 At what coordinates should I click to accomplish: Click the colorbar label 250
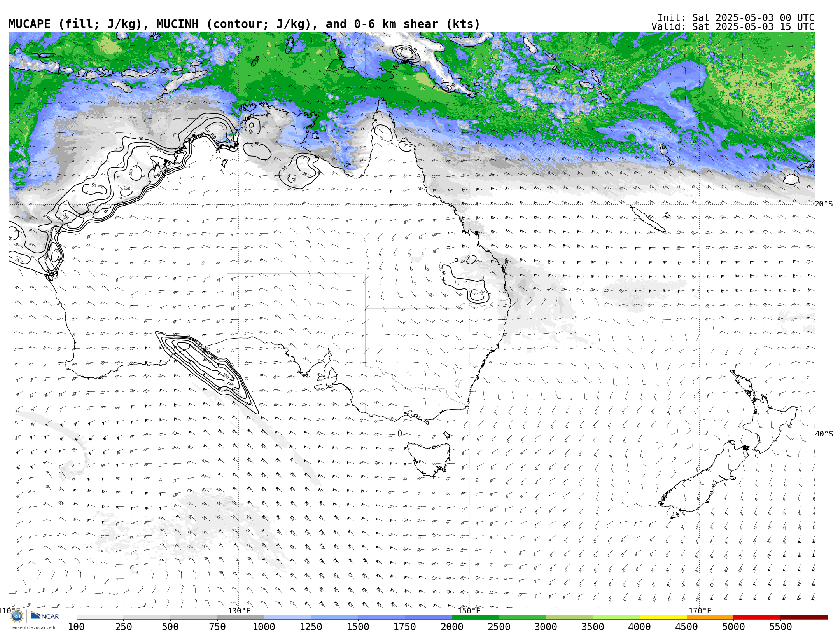click(x=123, y=627)
